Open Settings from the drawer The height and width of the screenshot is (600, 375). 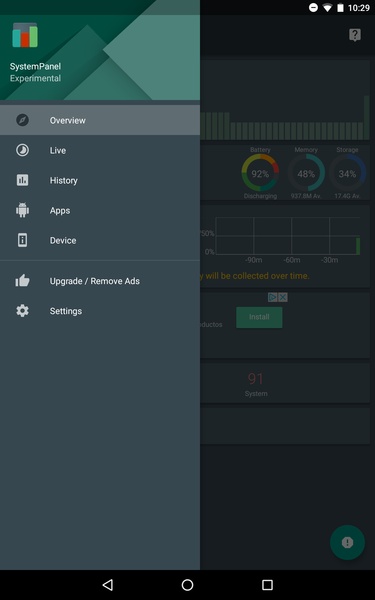100,311
